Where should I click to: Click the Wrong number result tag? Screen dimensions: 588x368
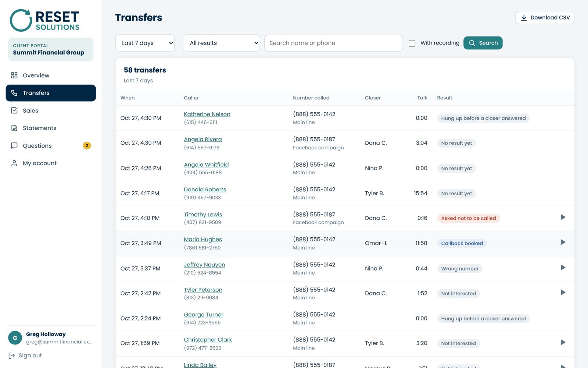tap(460, 269)
